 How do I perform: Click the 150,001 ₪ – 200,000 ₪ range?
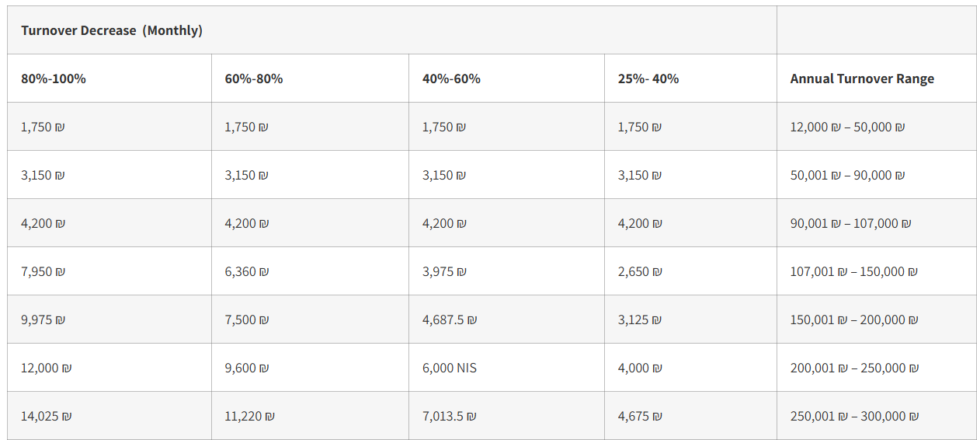click(x=853, y=320)
